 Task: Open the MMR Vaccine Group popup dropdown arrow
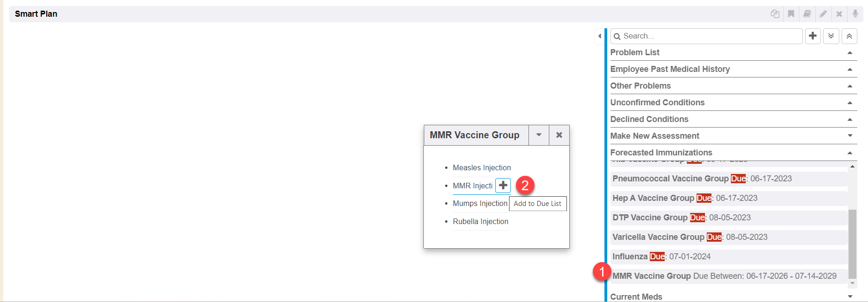coord(539,135)
